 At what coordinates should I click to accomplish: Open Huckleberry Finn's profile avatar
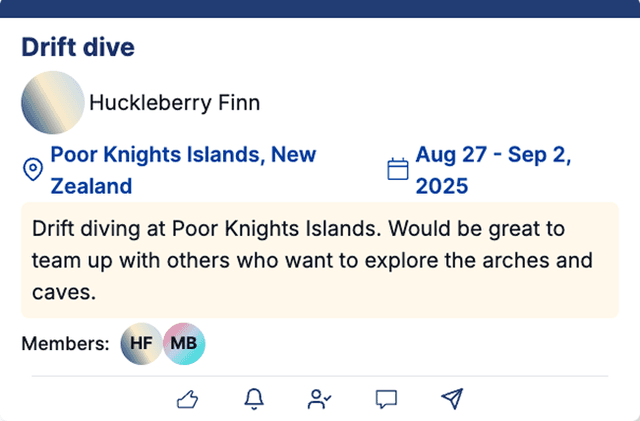tap(52, 102)
